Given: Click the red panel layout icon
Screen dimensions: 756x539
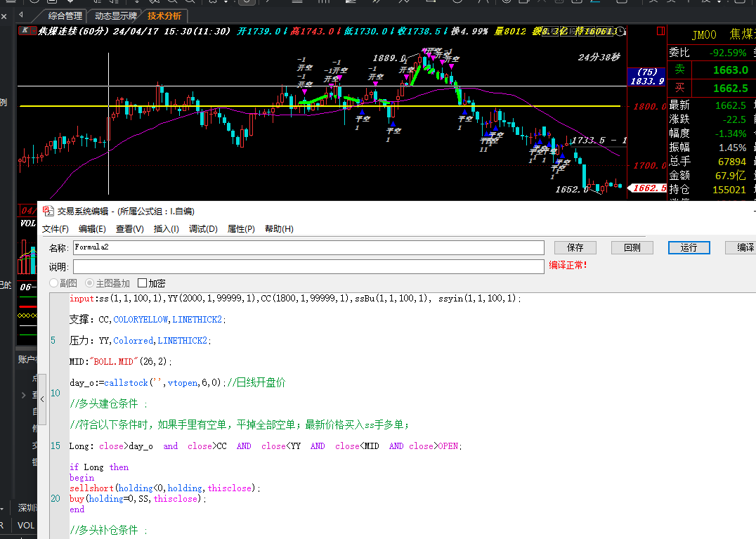Looking at the screenshot, I should pos(660,32).
